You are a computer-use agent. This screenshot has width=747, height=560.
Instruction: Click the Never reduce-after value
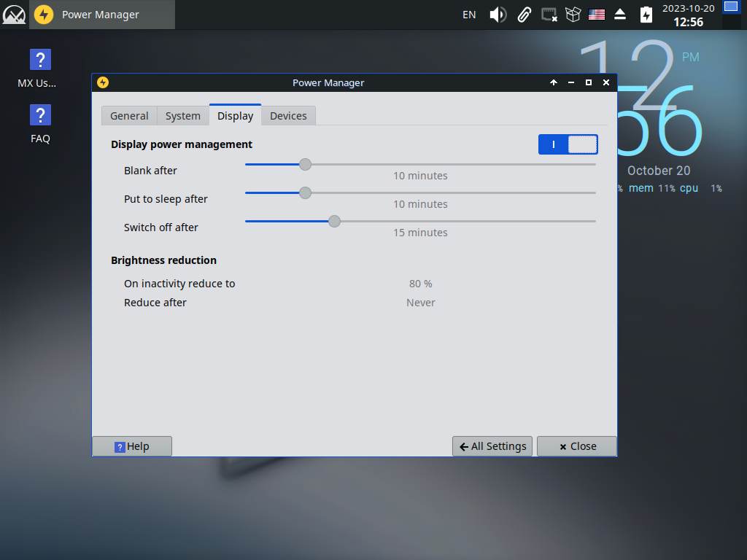tap(421, 303)
